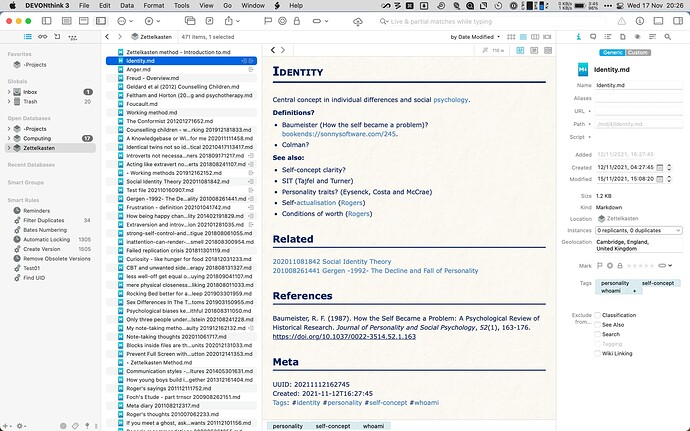Click the circled info toolbar icon
690x431 pixels.
pyautogui.click(x=640, y=21)
